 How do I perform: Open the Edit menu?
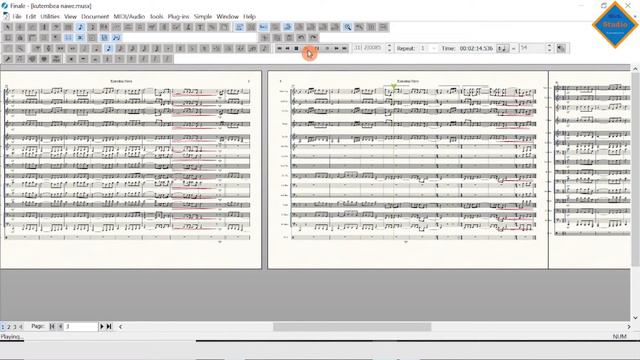tap(31, 16)
